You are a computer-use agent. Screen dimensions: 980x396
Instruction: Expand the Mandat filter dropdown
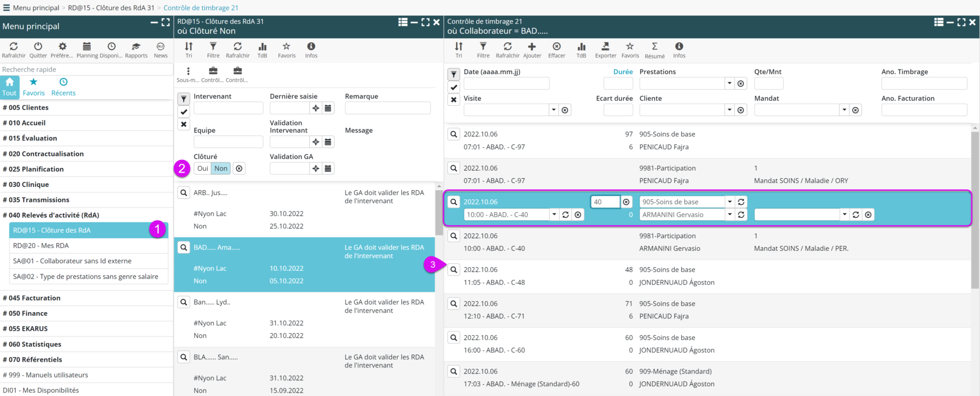(x=844, y=110)
